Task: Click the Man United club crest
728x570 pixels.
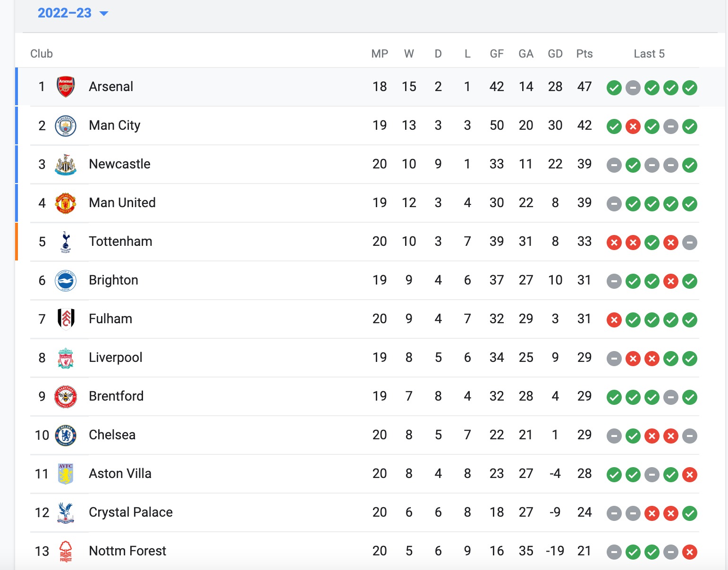Action: point(66,203)
